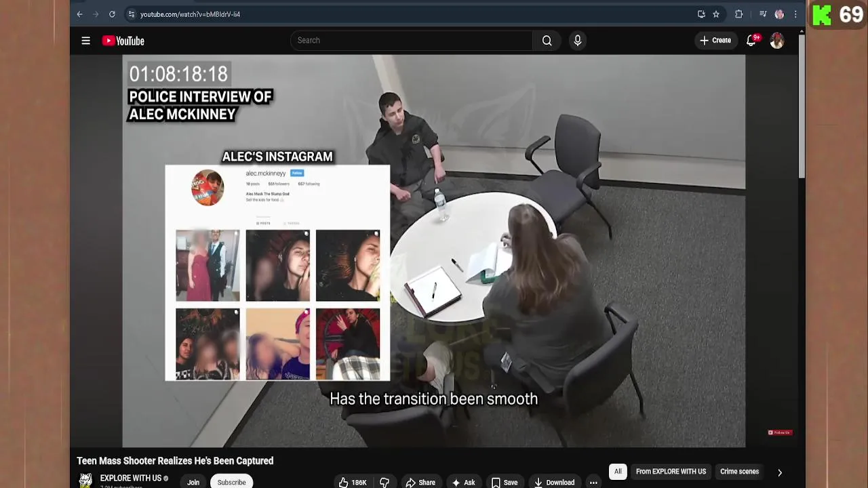
Task: Click the video title text
Action: point(175,461)
